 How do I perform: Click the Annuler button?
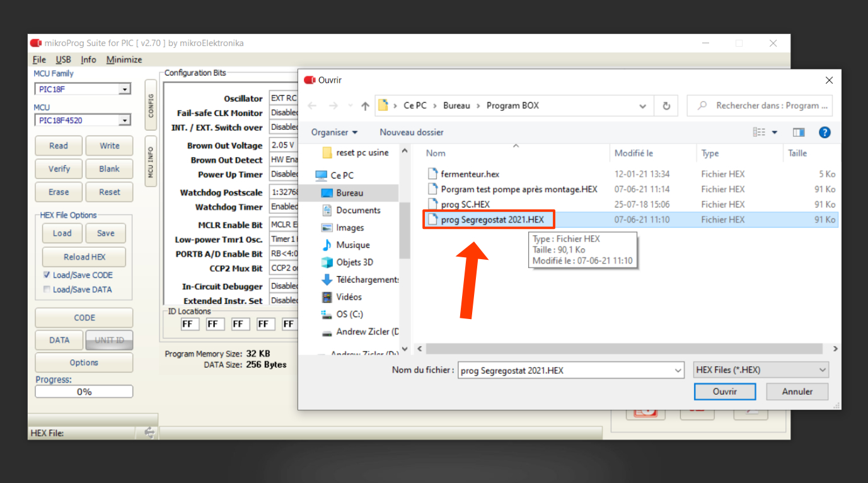click(x=797, y=392)
